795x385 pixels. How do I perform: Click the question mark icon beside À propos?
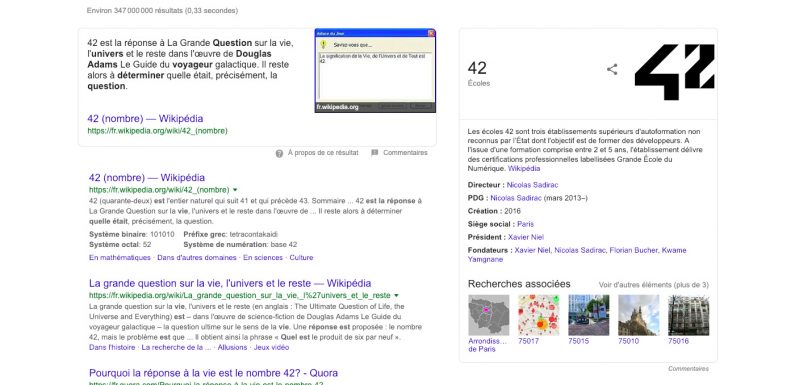[x=279, y=153]
